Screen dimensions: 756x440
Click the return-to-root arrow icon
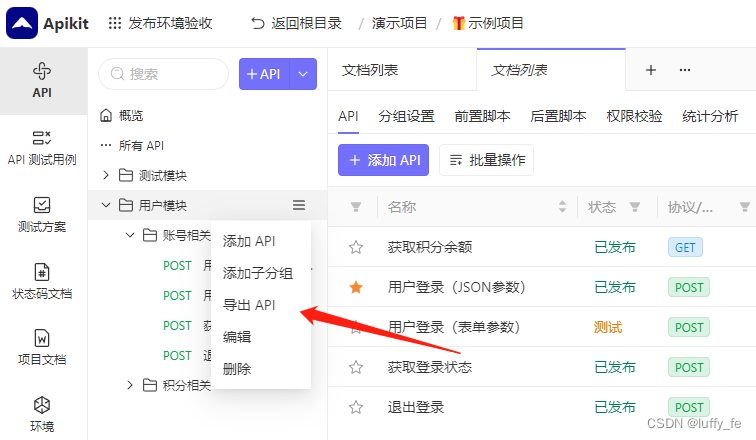[258, 23]
